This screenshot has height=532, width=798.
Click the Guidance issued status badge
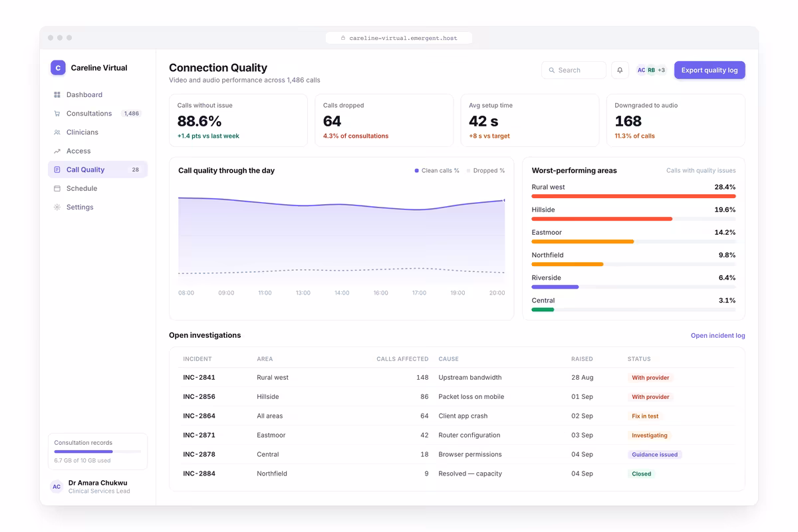(x=655, y=455)
